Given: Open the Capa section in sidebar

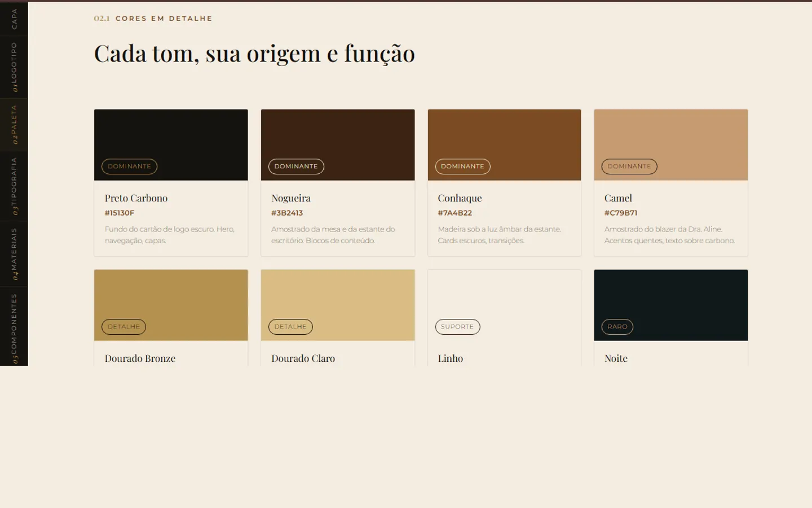Looking at the screenshot, I should tap(14, 19).
